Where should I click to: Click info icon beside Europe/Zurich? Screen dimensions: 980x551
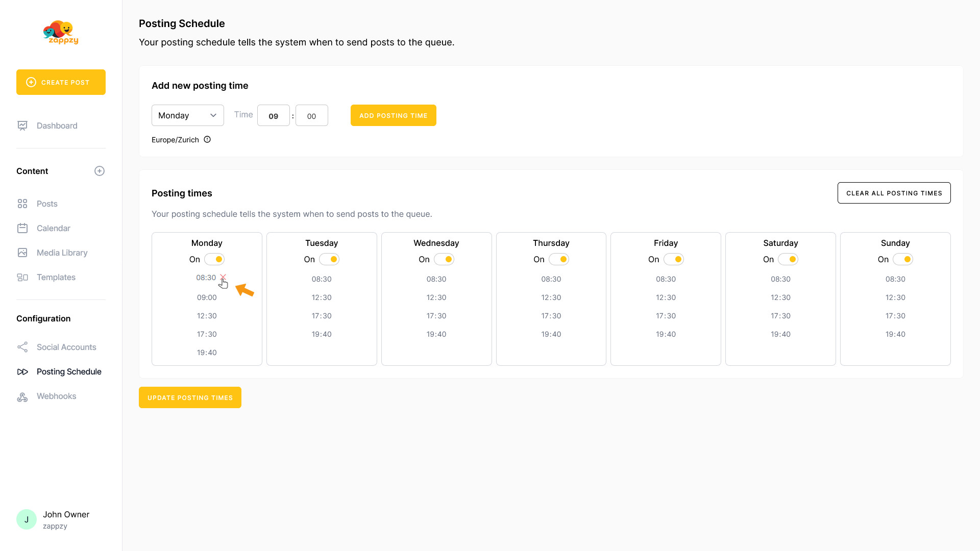(207, 139)
